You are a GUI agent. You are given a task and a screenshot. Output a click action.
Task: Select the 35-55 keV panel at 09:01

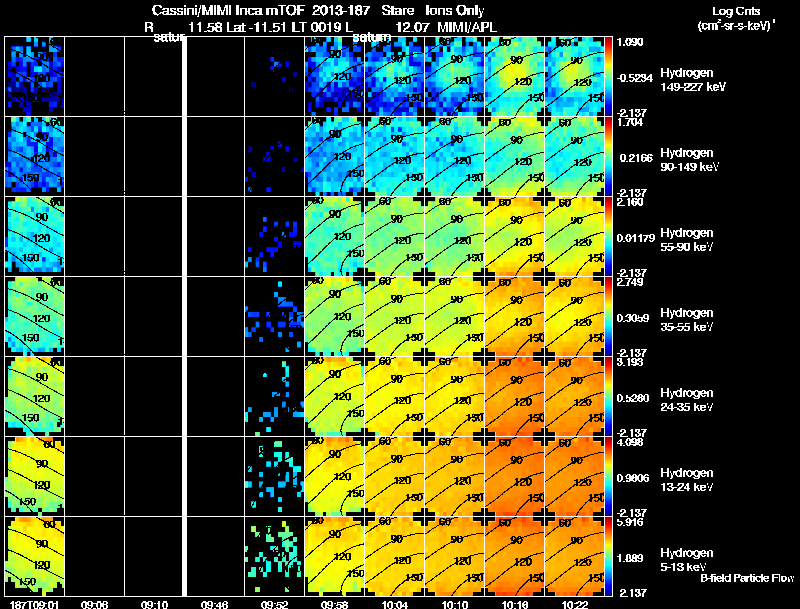point(35,316)
